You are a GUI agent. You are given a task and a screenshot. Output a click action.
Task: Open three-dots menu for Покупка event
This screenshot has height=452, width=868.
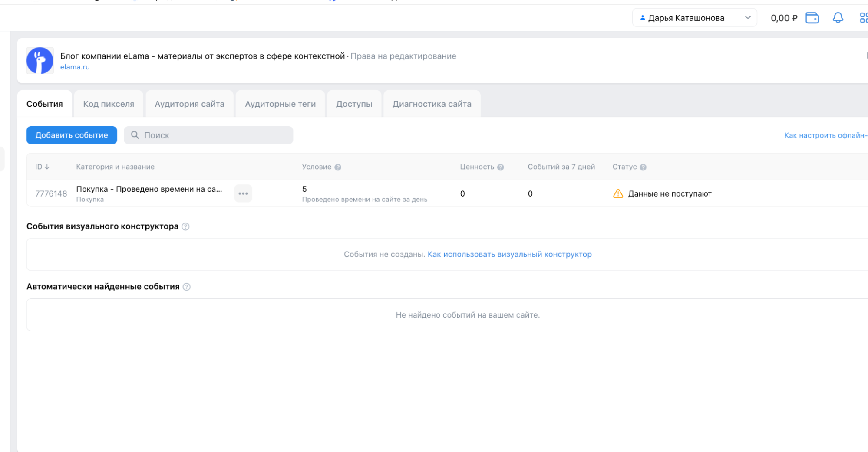(243, 193)
